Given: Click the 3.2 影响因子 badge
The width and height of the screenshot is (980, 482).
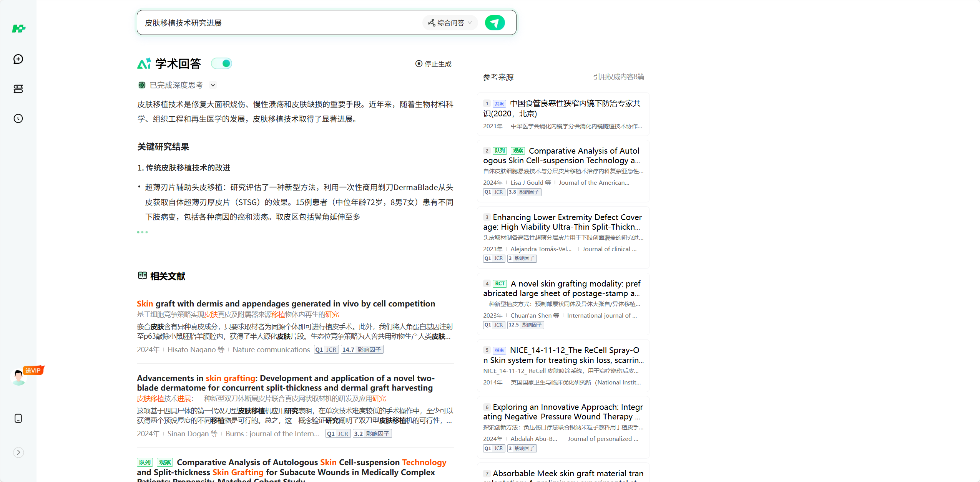Looking at the screenshot, I should [x=372, y=434].
